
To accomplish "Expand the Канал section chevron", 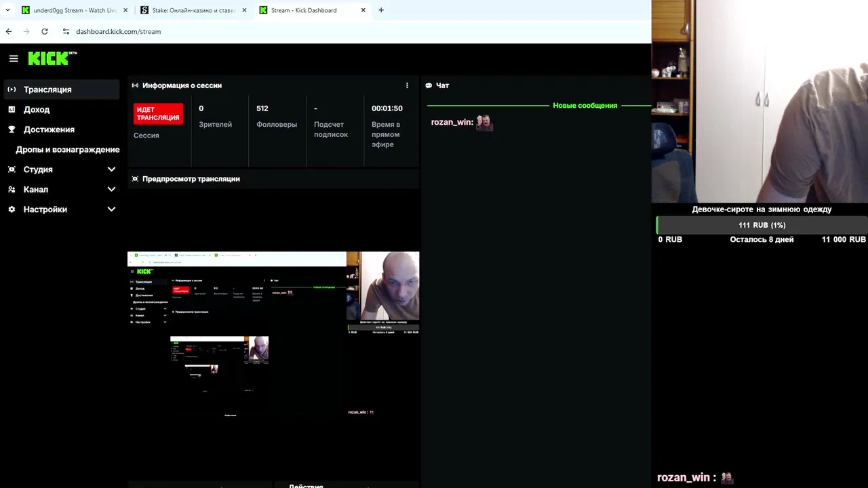I will click(111, 189).
